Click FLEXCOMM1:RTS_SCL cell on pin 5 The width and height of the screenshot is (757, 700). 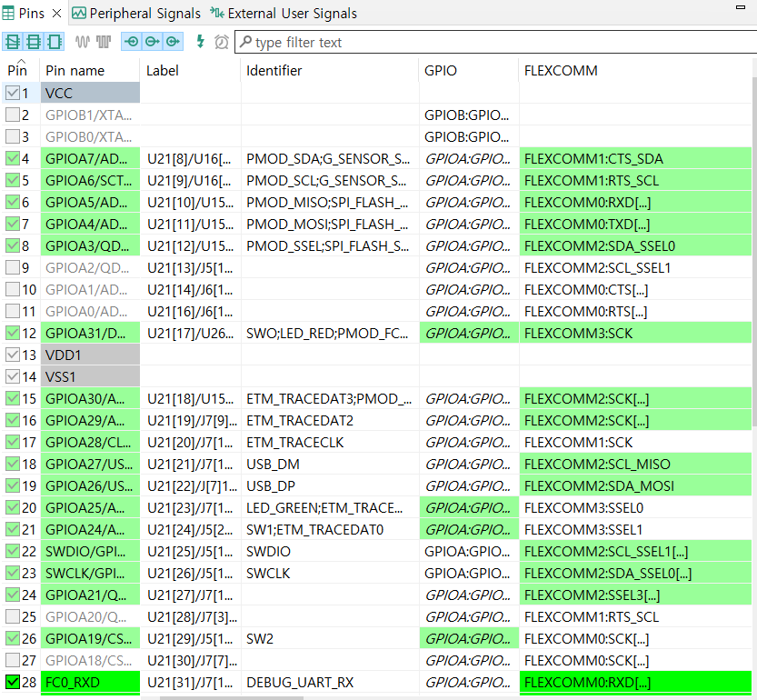[635, 180]
